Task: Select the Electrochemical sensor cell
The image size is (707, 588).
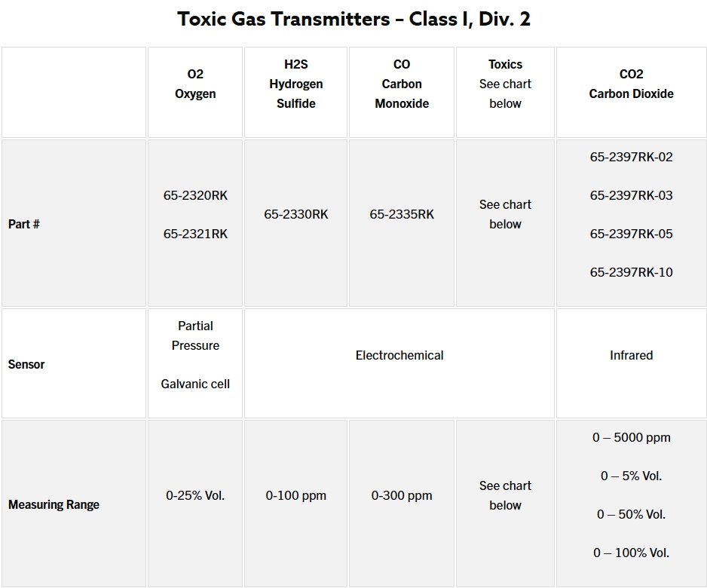Action: coord(399,355)
